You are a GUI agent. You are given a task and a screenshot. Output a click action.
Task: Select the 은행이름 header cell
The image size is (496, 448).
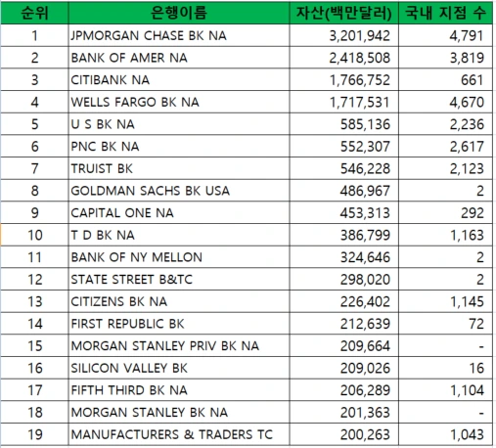[179, 13]
